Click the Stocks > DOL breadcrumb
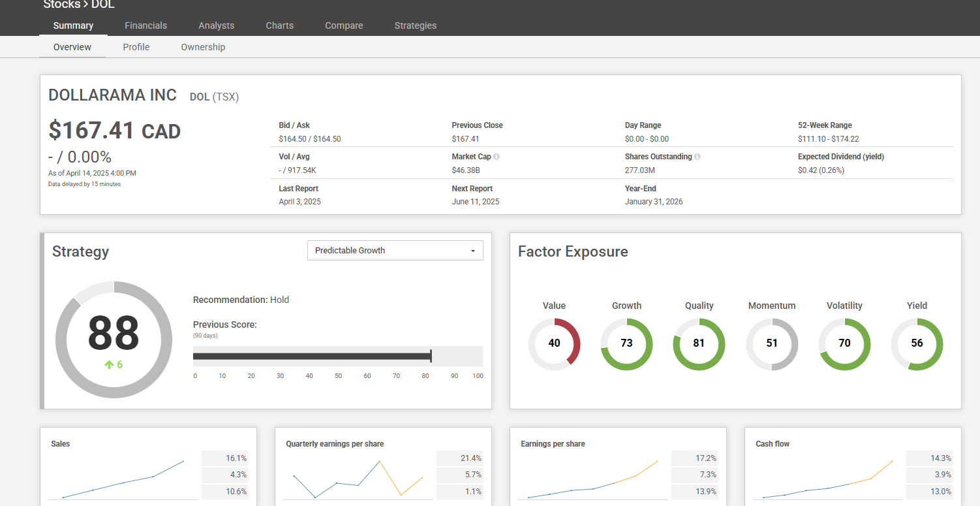This screenshot has width=980, height=506. 79,5
